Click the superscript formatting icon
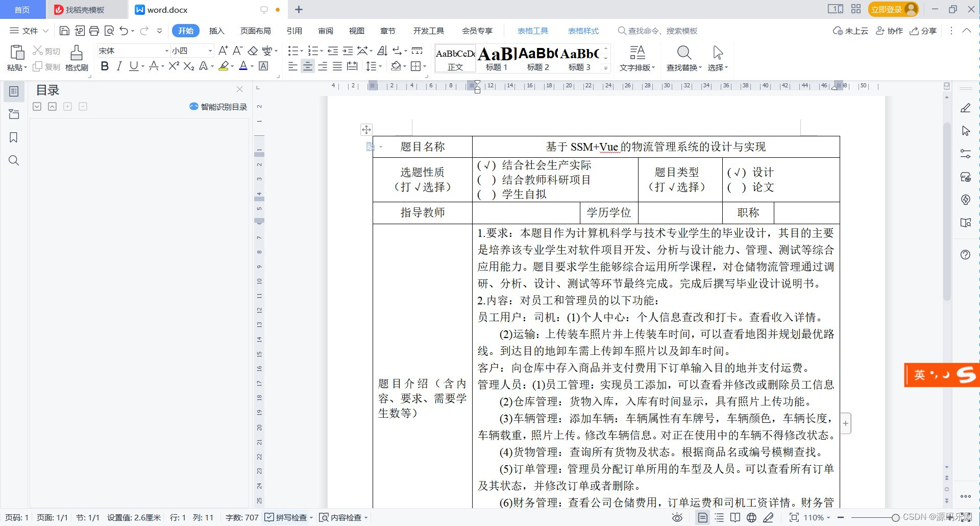The height and width of the screenshot is (526, 980). click(173, 66)
